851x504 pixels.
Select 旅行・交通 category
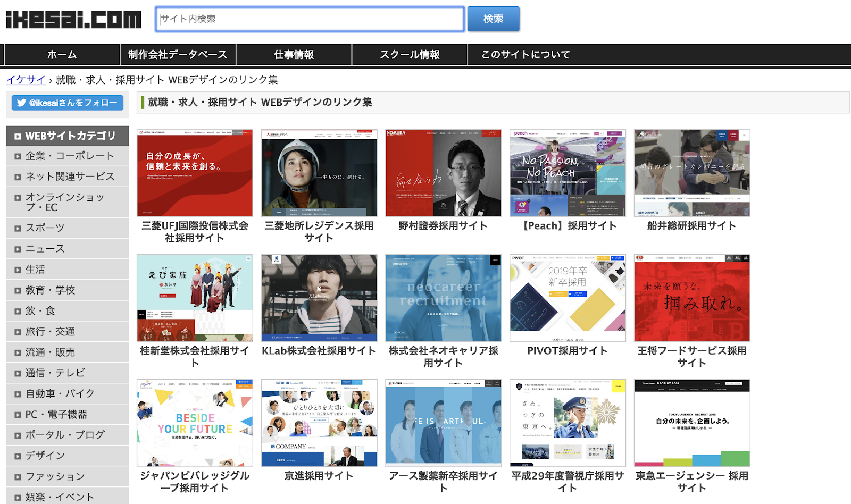pyautogui.click(x=68, y=332)
